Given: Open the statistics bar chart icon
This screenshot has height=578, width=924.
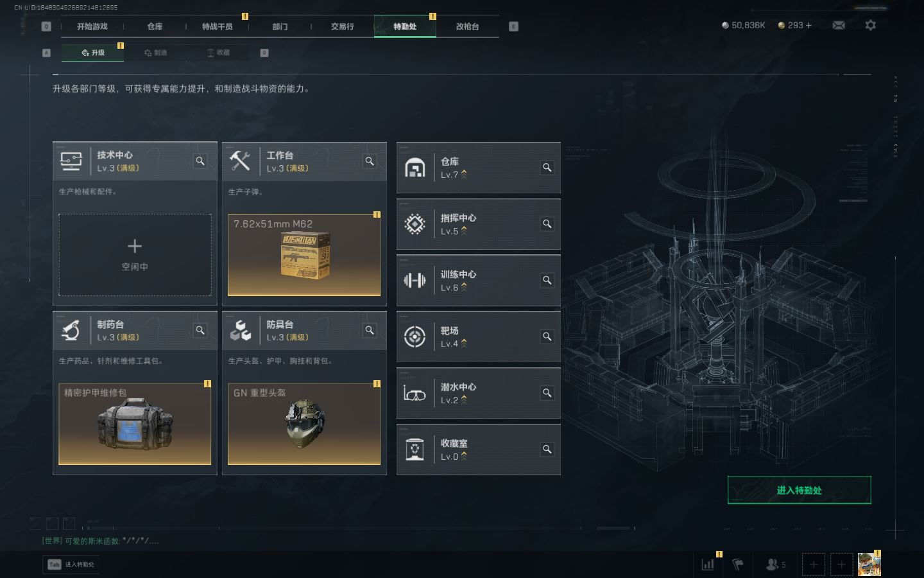Looking at the screenshot, I should [708, 565].
